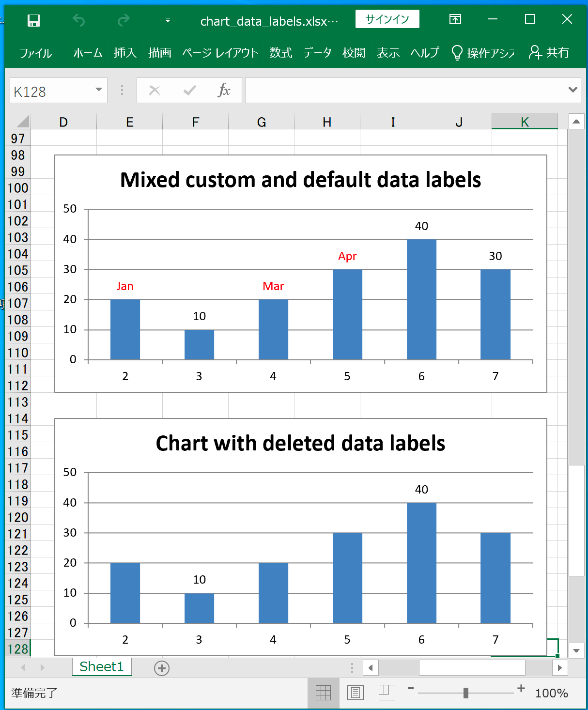The width and height of the screenshot is (588, 710).
Task: Select row 97 header
Action: pyautogui.click(x=18, y=139)
